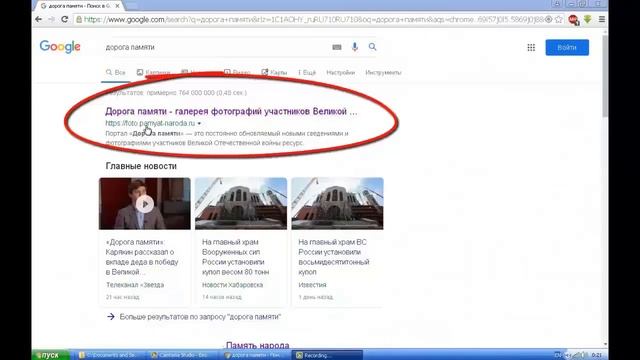This screenshot has width=640, height=360.
Task: Open На главный храм Вооруженных сил article
Action: click(x=236, y=257)
